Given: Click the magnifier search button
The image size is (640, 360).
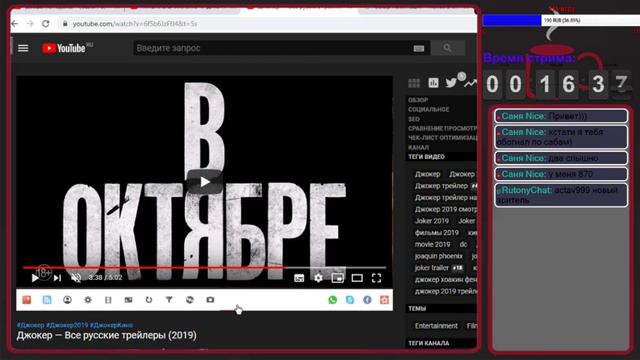Looking at the screenshot, I should 448,48.
